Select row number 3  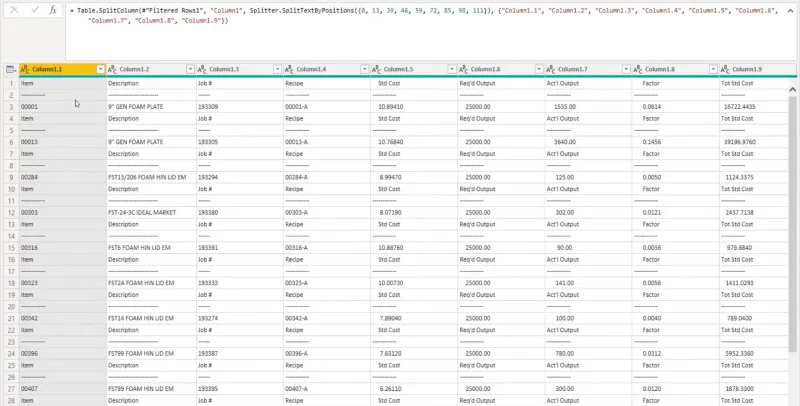point(10,107)
